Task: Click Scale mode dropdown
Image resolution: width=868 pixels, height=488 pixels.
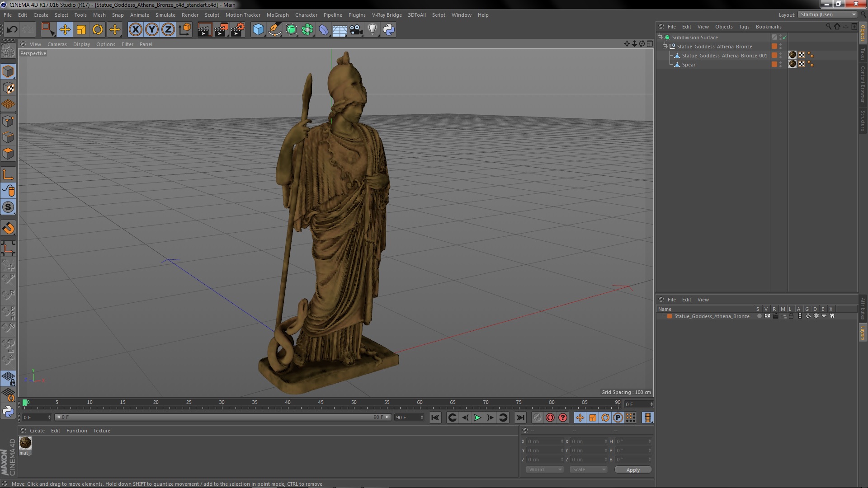Action: 587,469
